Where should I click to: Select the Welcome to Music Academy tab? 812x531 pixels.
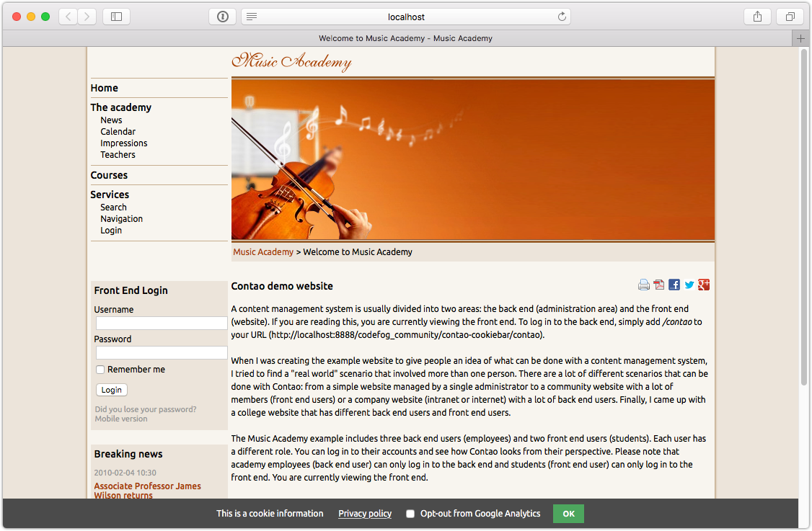tap(405, 38)
